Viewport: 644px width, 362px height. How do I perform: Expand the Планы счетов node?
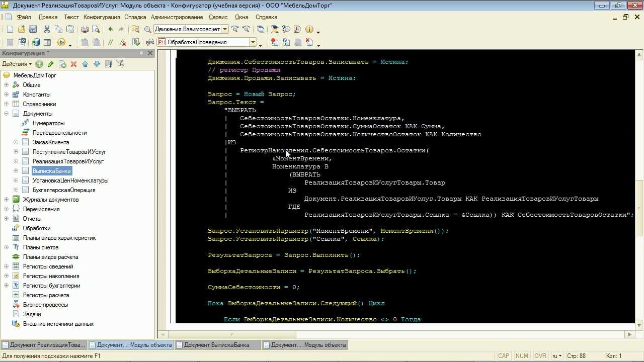pos(6,247)
